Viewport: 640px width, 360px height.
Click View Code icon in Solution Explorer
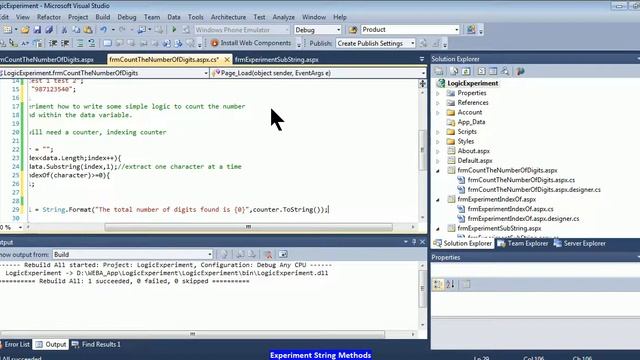[481, 71]
